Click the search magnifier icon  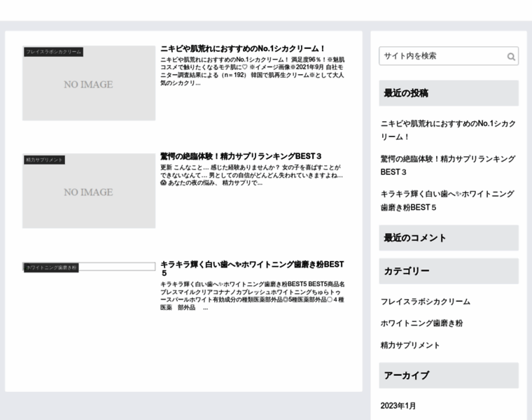511,56
